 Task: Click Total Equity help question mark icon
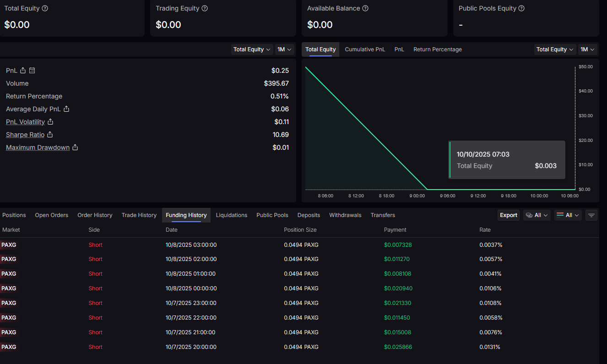pyautogui.click(x=45, y=8)
